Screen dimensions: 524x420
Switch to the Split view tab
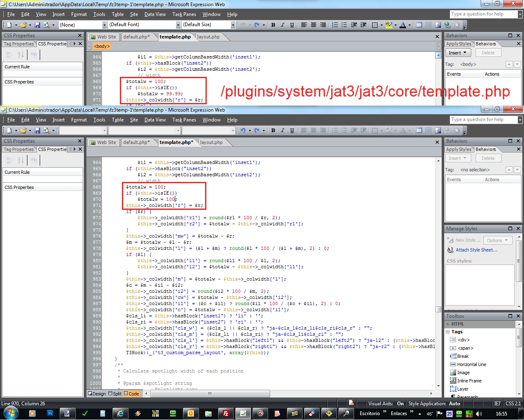point(115,394)
